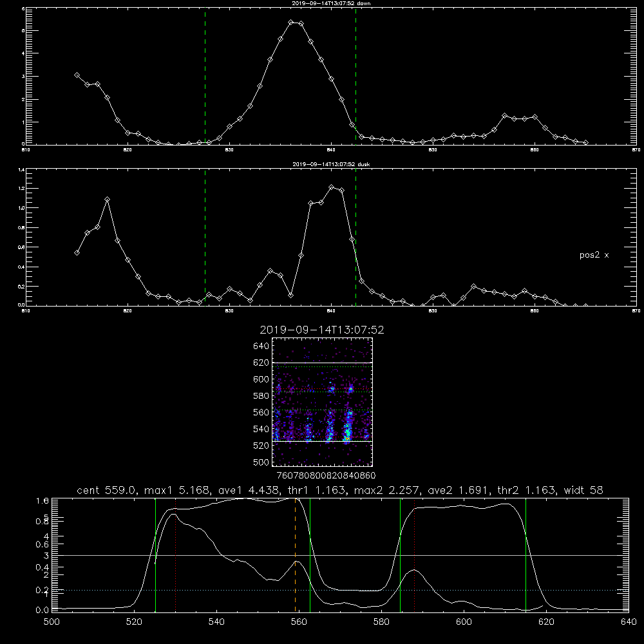This screenshot has width=644, height=644.
Task: Click the green vertical line near 525
Action: (155, 554)
